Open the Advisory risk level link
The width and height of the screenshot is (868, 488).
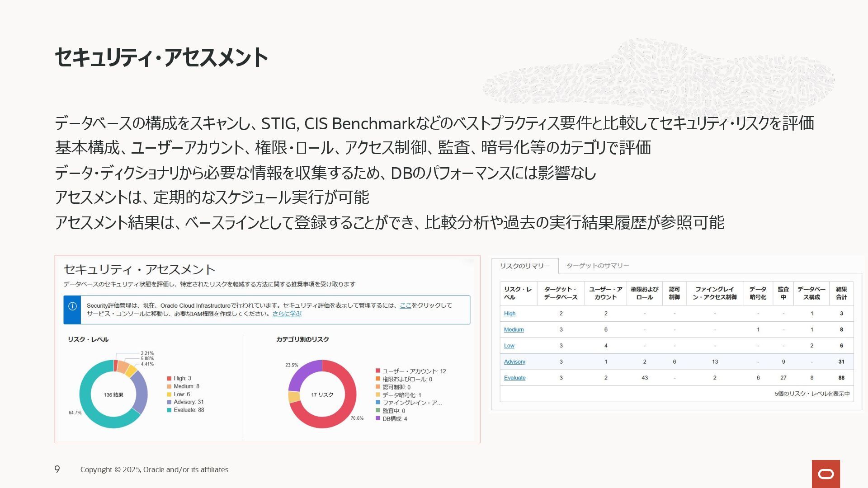click(514, 362)
